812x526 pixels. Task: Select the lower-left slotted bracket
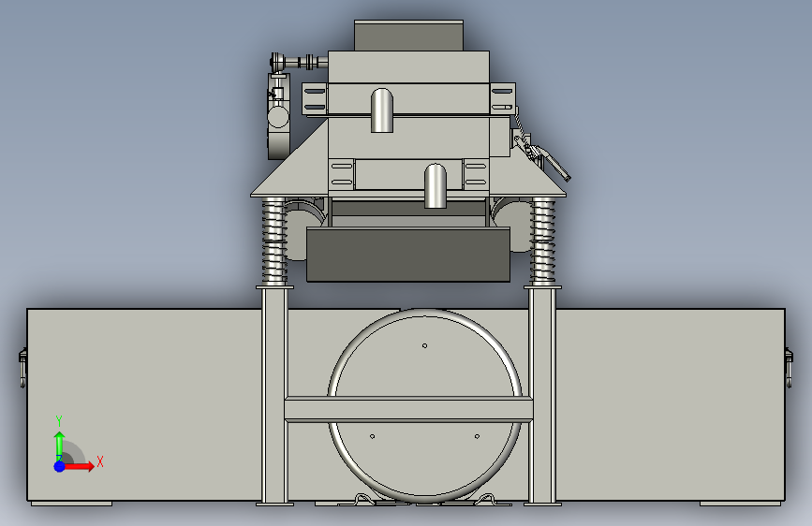[341, 174]
